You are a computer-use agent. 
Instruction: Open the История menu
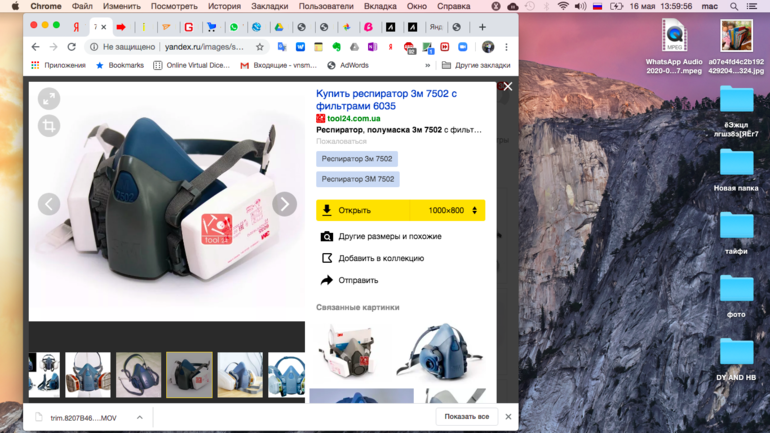click(224, 6)
